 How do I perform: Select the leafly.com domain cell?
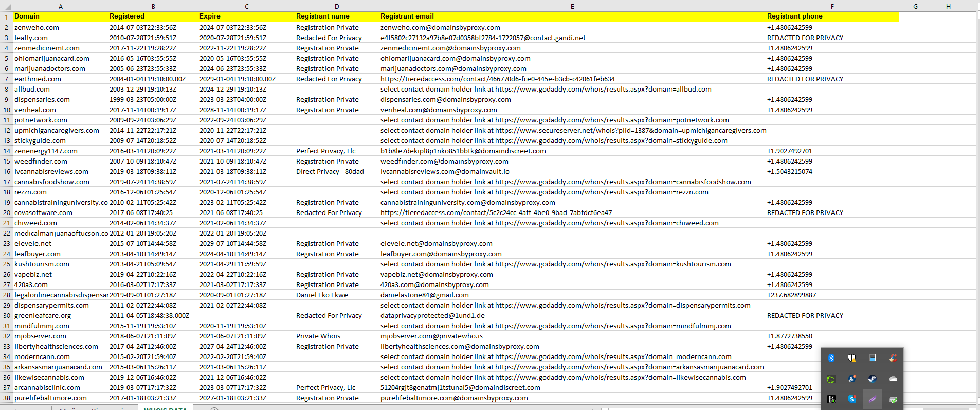coord(61,38)
